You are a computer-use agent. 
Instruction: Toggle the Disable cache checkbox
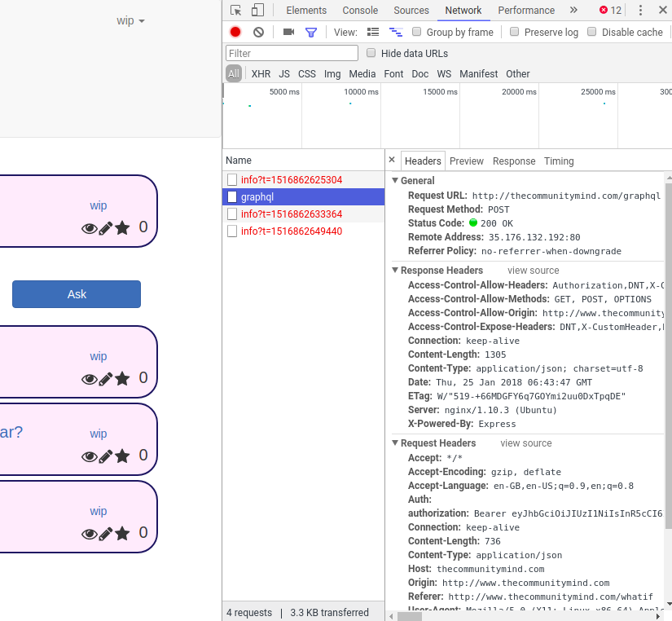tap(592, 32)
